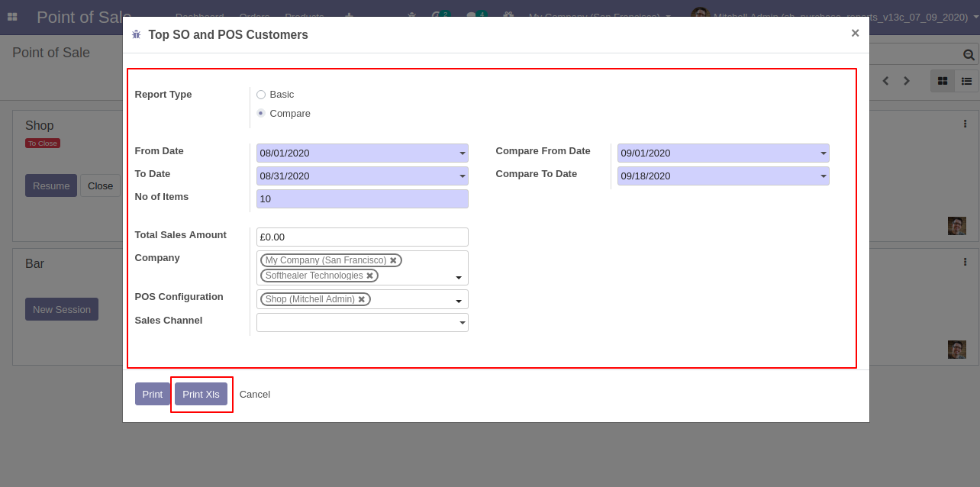
Task: Expand the To Date dropdown
Action: (x=462, y=176)
